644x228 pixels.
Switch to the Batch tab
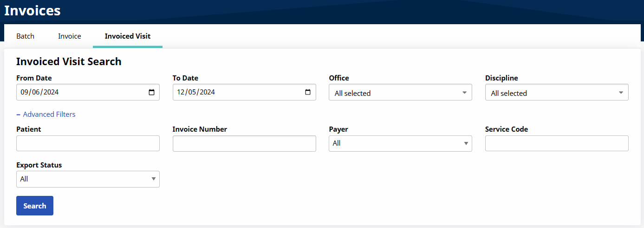[25, 36]
